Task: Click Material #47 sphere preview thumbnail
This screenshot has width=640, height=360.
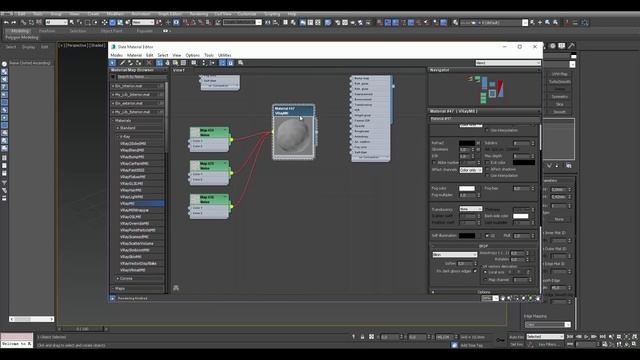Action: pos(293,136)
